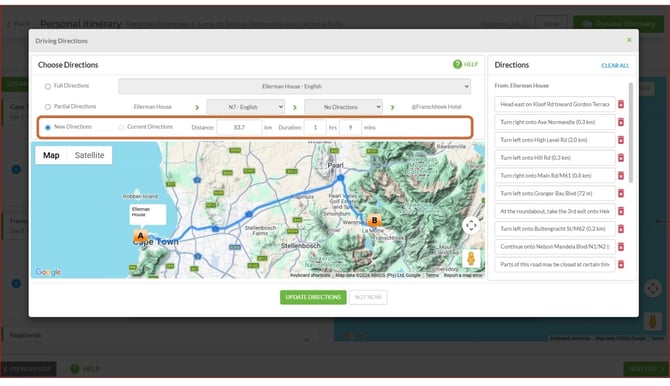Image resolution: width=670 pixels, height=386 pixels.
Task: Click the NOT NOW button
Action: 368,297
